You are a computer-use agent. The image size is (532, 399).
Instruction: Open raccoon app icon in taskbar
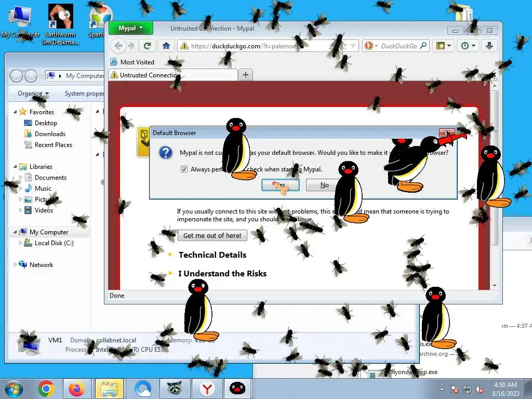tap(175, 389)
